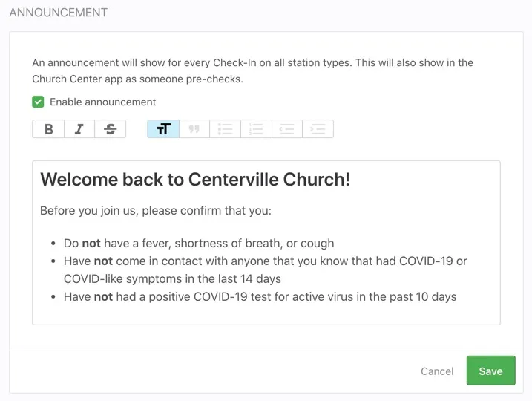
Task: Insert a bulleted list
Action: pyautogui.click(x=226, y=129)
